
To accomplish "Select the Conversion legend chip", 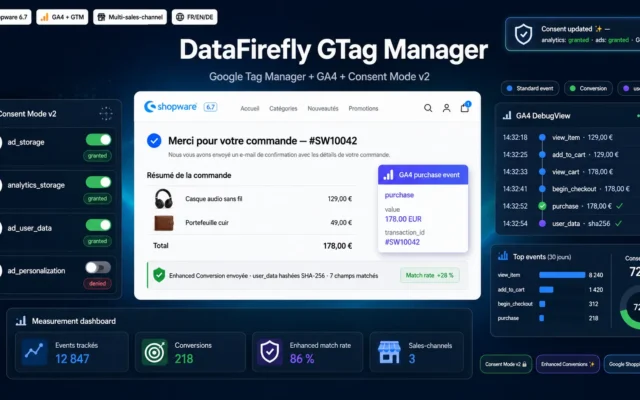I will 588,89.
